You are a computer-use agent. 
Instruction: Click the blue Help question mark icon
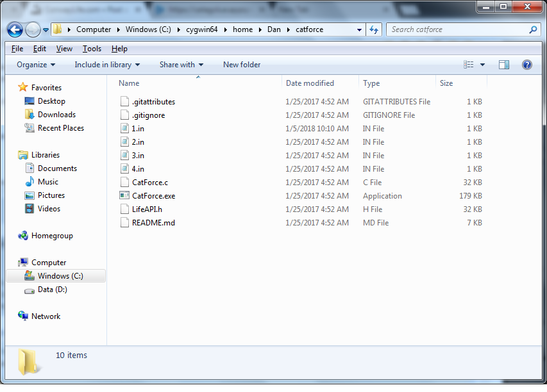pos(526,65)
